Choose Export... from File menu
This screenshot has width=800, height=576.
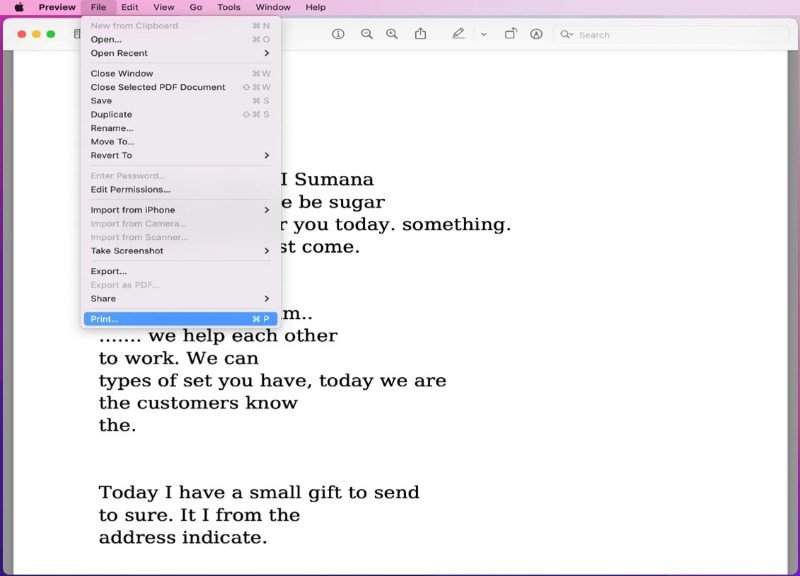pos(180,271)
